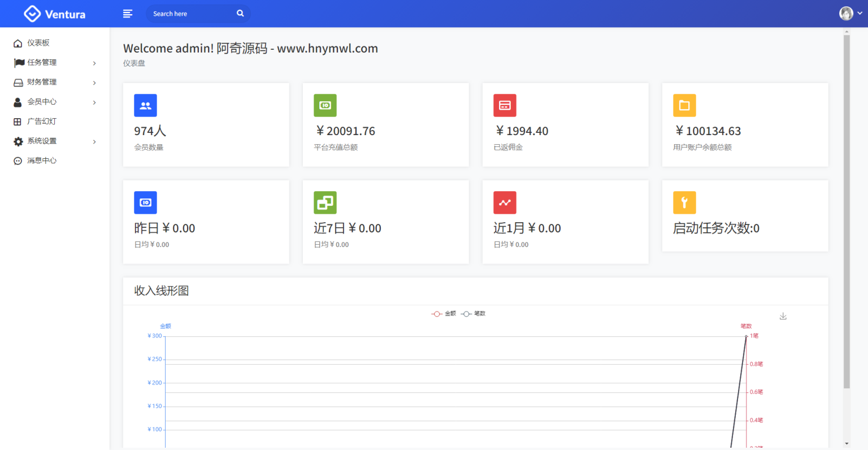868x450 pixels.
Task: Click the red trend chart icon on 近1月 card
Action: click(505, 202)
